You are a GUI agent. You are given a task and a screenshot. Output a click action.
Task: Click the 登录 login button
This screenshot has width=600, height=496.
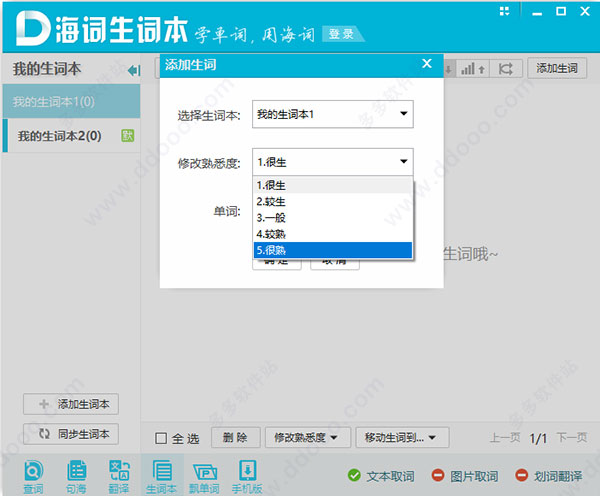341,34
